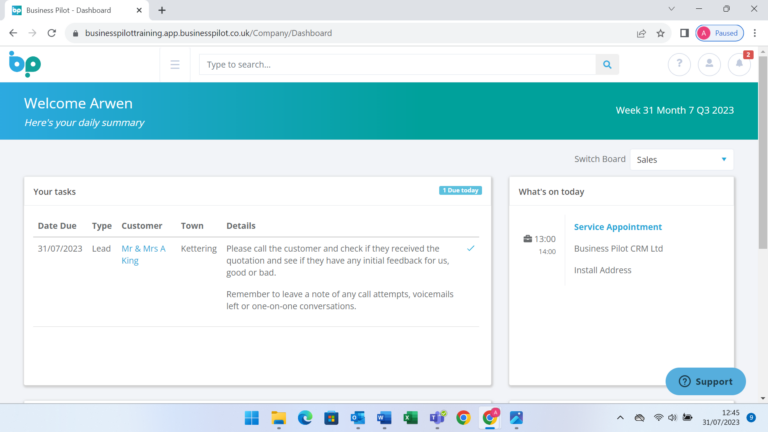Click the Town column header
Viewport: 768px width, 432px height.
tap(192, 226)
